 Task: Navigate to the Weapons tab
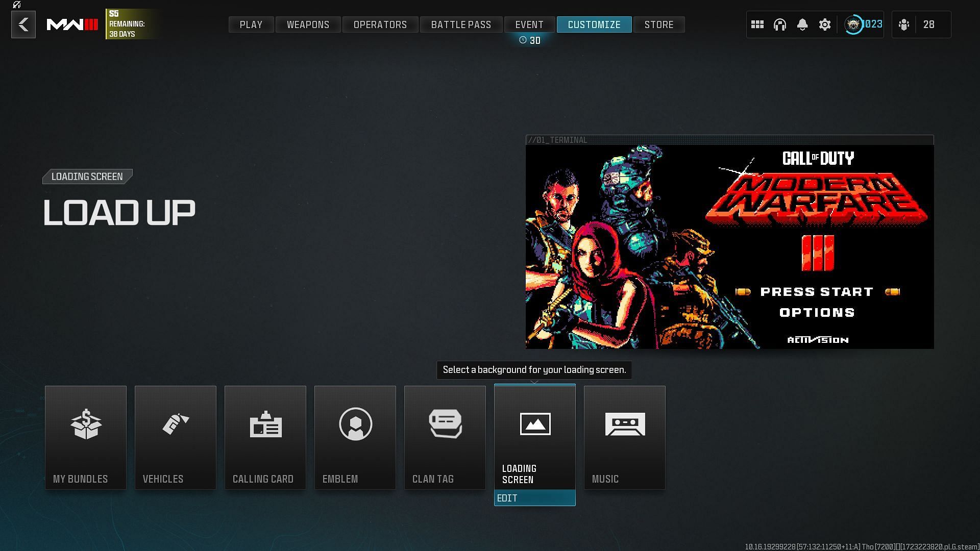point(308,24)
